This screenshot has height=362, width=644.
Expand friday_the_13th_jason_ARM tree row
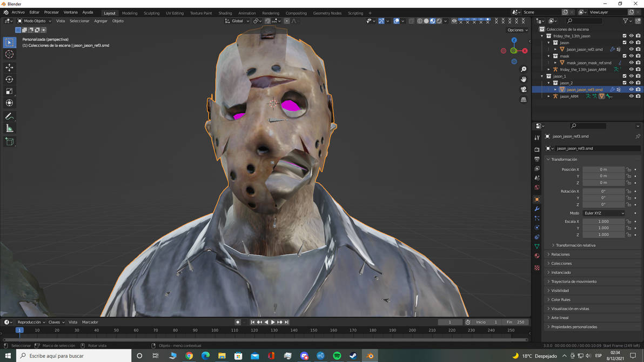click(549, 70)
